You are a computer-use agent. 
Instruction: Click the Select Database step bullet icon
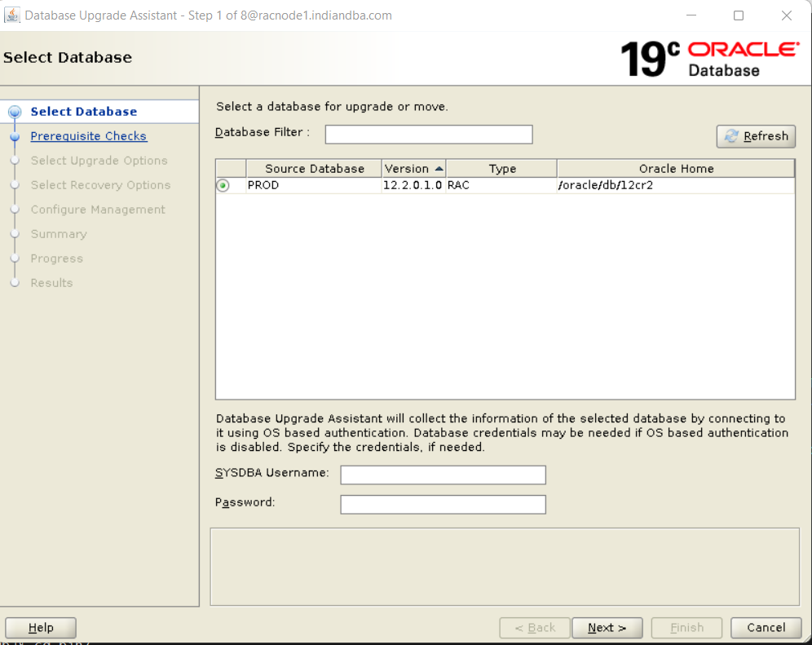point(15,112)
